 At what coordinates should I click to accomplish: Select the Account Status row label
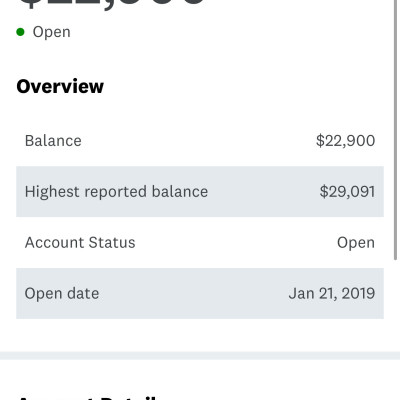pos(80,242)
